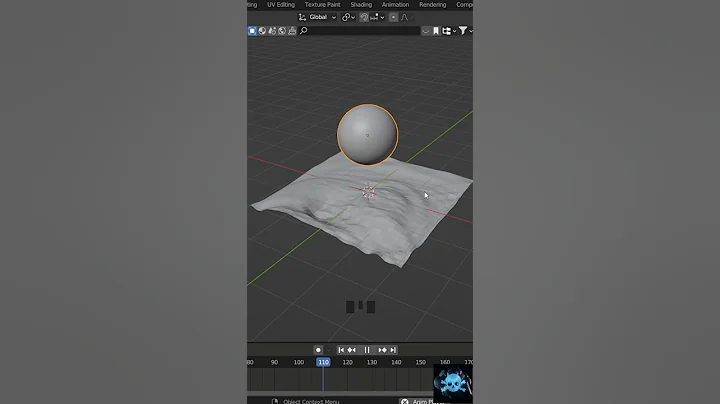Enable the select box viewport shading icon
The height and width of the screenshot is (404, 720).
click(x=252, y=31)
